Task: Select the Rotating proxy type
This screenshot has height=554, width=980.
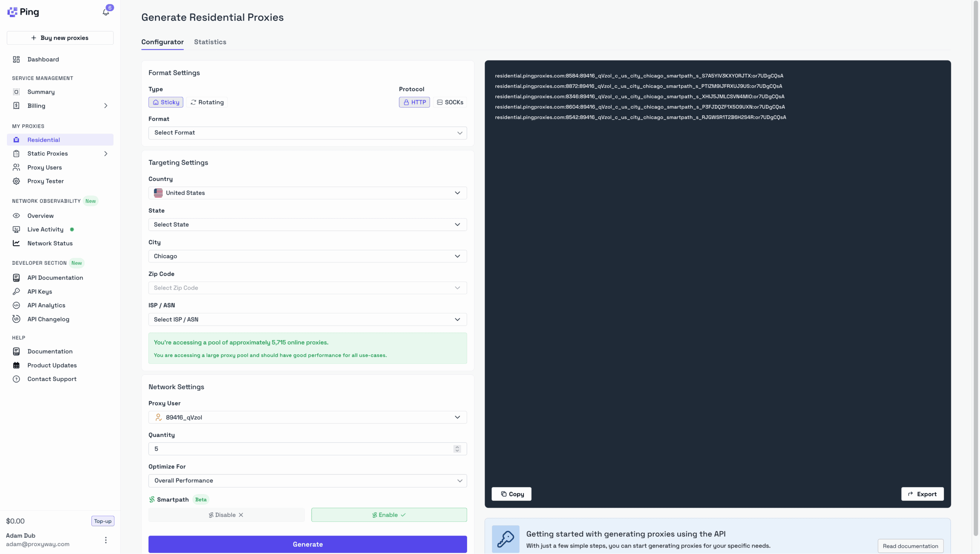Action: (x=207, y=102)
